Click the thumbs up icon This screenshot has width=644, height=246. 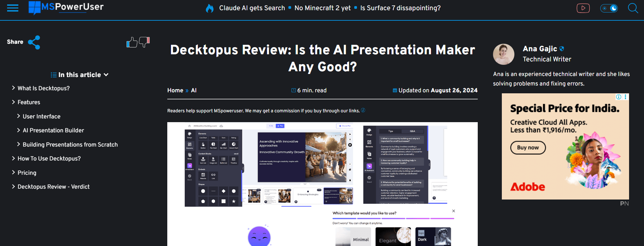click(132, 42)
